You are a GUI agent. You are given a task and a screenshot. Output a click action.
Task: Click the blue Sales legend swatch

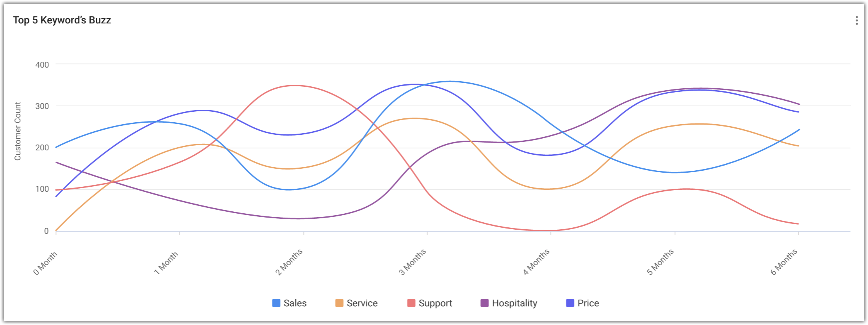tap(276, 303)
